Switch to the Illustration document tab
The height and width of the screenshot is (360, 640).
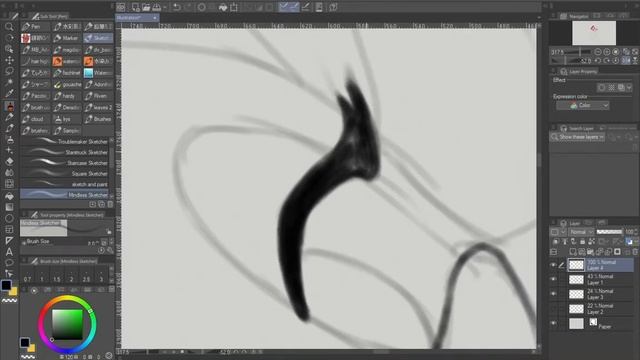(x=137, y=18)
